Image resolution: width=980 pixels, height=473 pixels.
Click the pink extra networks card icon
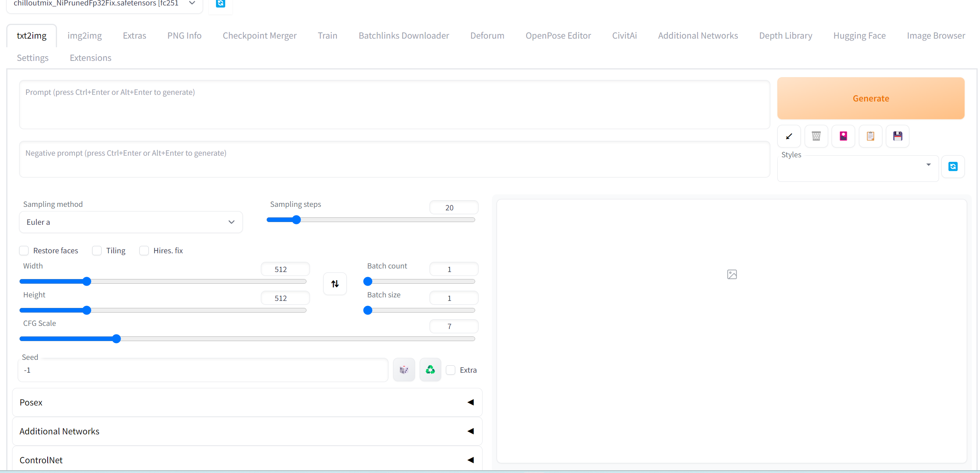843,136
